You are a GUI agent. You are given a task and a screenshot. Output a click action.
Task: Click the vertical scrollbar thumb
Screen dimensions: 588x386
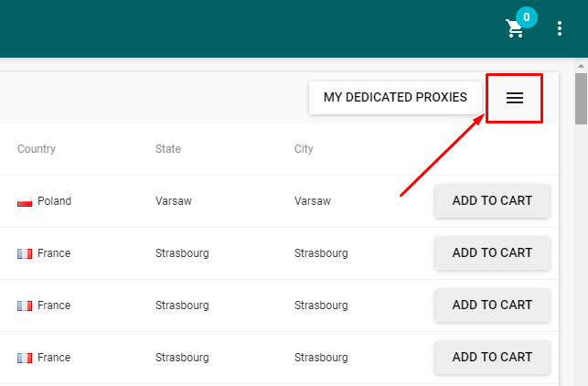(581, 99)
